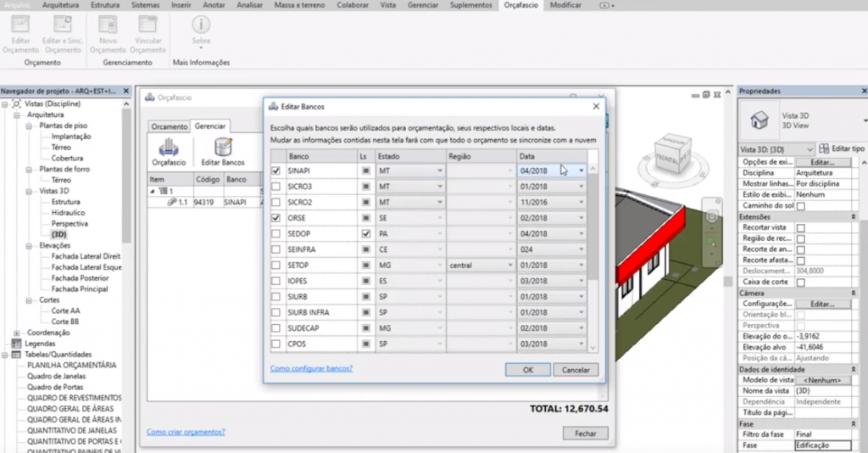
Task: Open the SICRO2 Estado dropdown
Action: coord(410,202)
